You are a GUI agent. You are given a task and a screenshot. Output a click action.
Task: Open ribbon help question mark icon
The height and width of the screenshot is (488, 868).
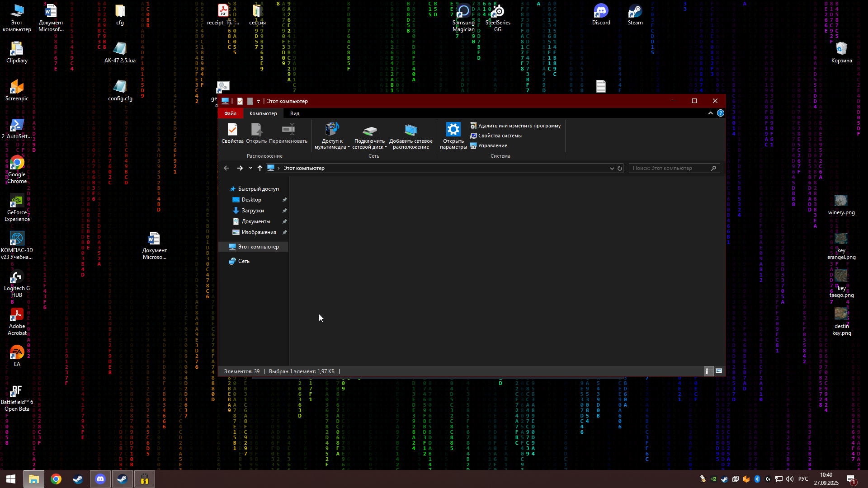click(x=721, y=113)
